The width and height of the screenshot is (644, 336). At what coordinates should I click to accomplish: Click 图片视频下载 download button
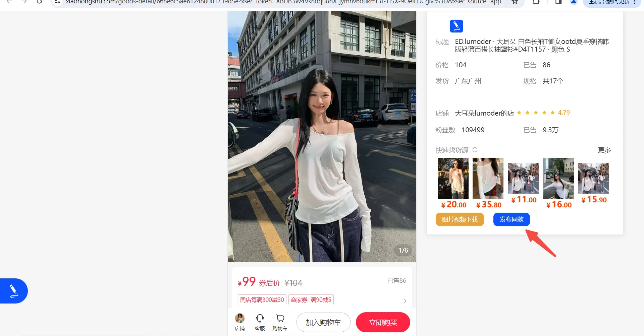[460, 219]
